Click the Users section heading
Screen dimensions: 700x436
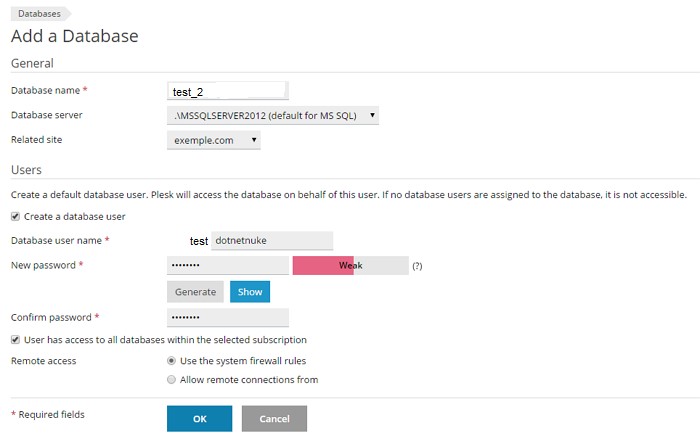tap(26, 170)
